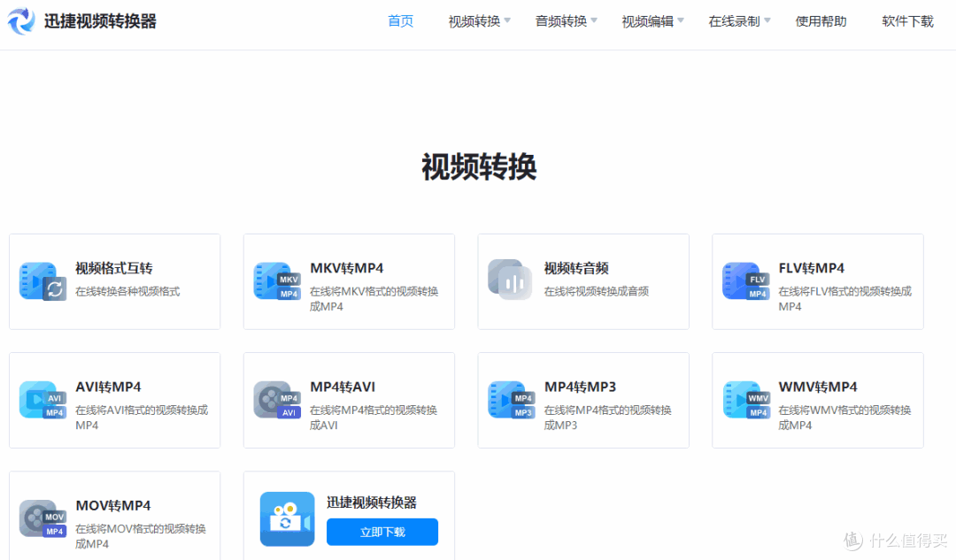Click description 在线转换各种视频格式

click(127, 291)
